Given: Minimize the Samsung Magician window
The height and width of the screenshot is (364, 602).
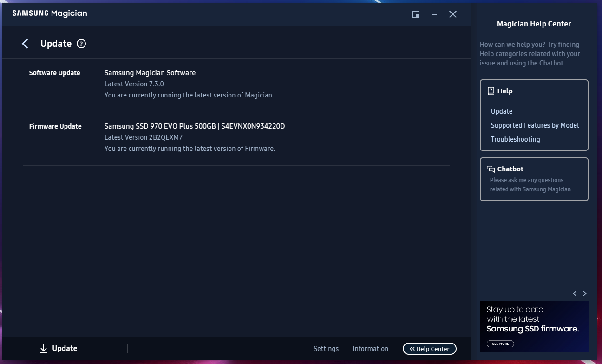Looking at the screenshot, I should tap(434, 14).
